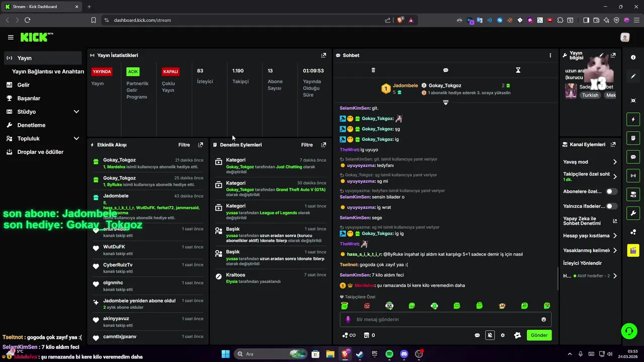Select Yayın in left sidebar

click(43, 58)
